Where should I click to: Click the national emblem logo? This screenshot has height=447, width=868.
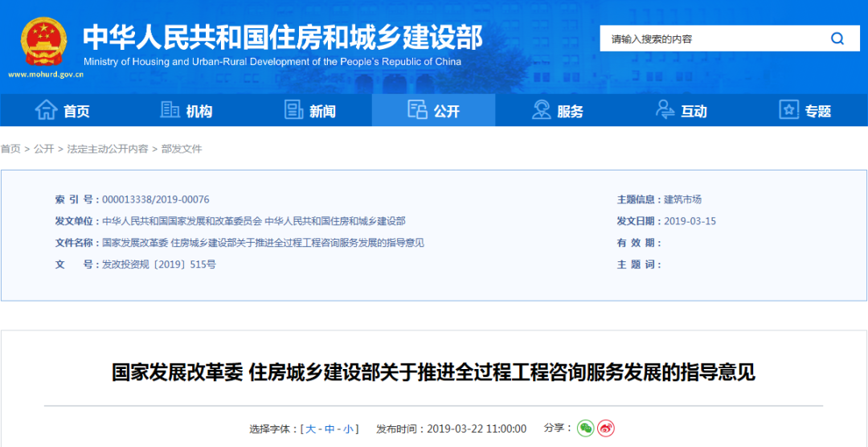click(45, 42)
